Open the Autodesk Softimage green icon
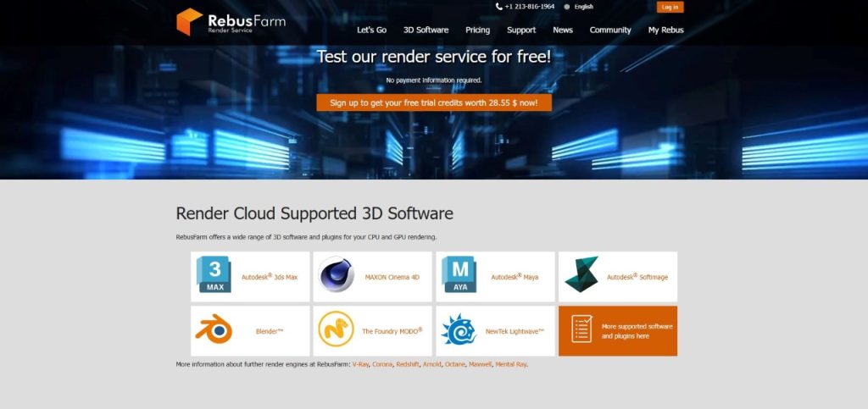868x409 pixels. click(x=581, y=274)
